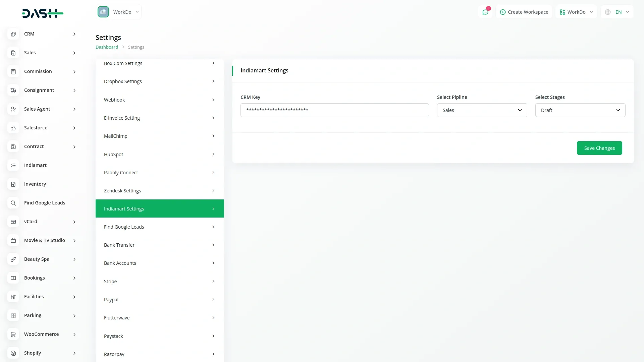Image resolution: width=644 pixels, height=362 pixels.
Task: Click the CRM sidebar icon
Action: (13, 34)
